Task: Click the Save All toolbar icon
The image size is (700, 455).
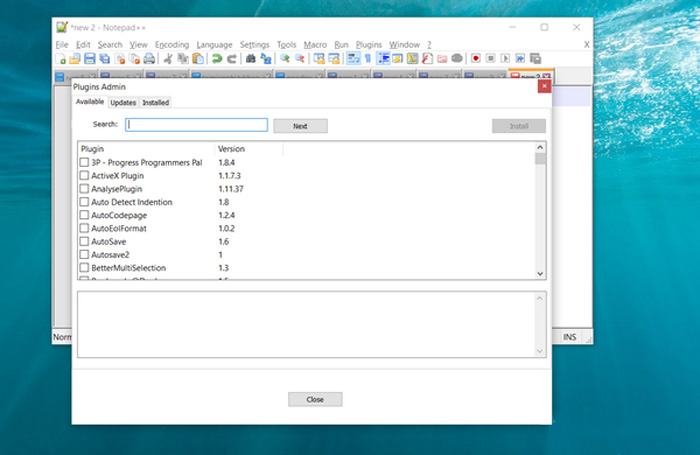Action: coord(104,58)
